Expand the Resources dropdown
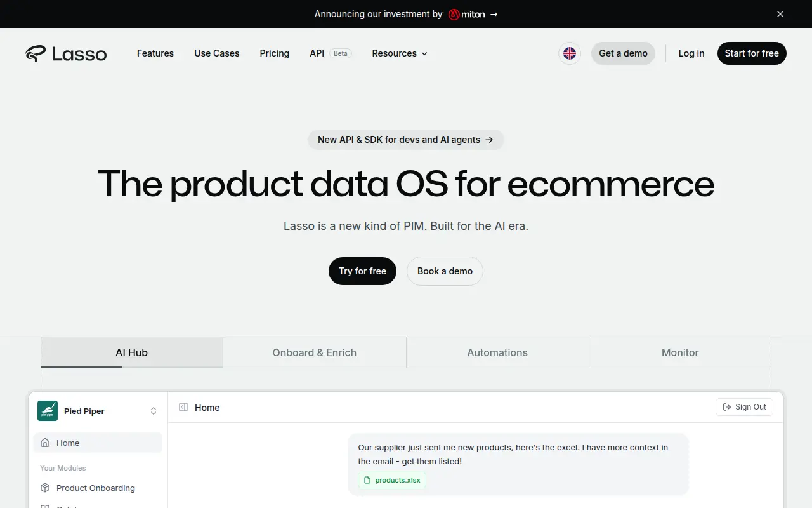Screen dimensions: 812x508 coord(400,53)
